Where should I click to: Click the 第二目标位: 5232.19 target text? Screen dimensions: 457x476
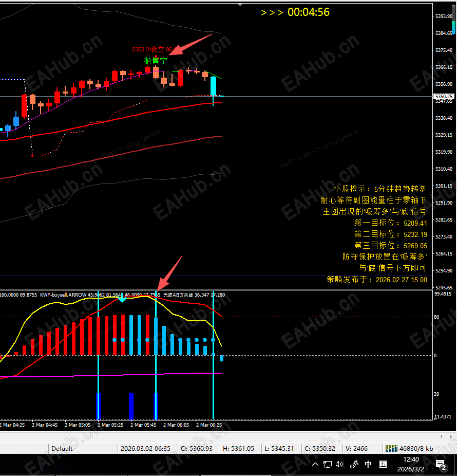tap(391, 234)
